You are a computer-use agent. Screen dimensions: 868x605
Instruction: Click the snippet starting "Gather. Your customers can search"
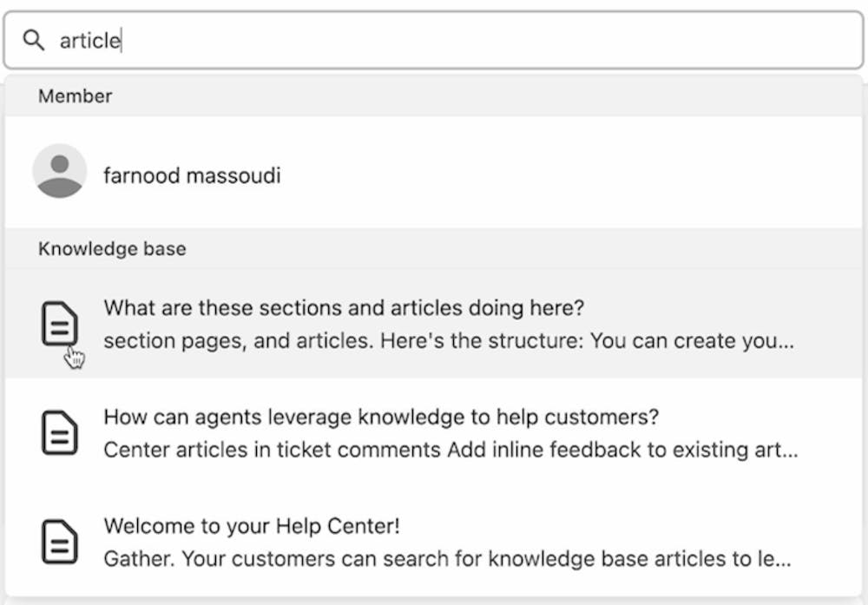pos(447,558)
